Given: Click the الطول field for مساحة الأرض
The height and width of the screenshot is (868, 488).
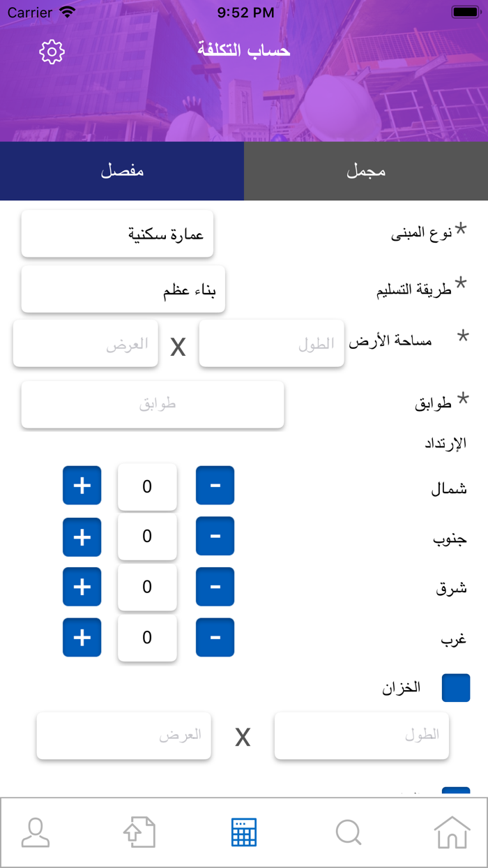Looking at the screenshot, I should [271, 343].
